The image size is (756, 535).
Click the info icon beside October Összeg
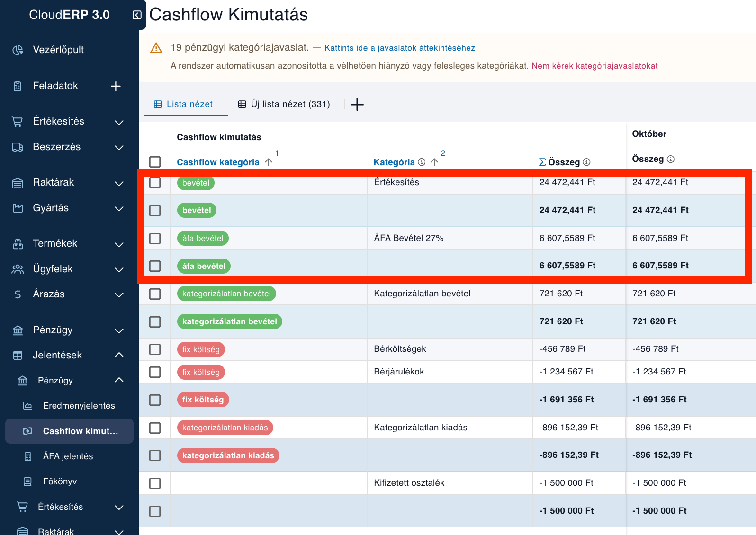click(671, 159)
